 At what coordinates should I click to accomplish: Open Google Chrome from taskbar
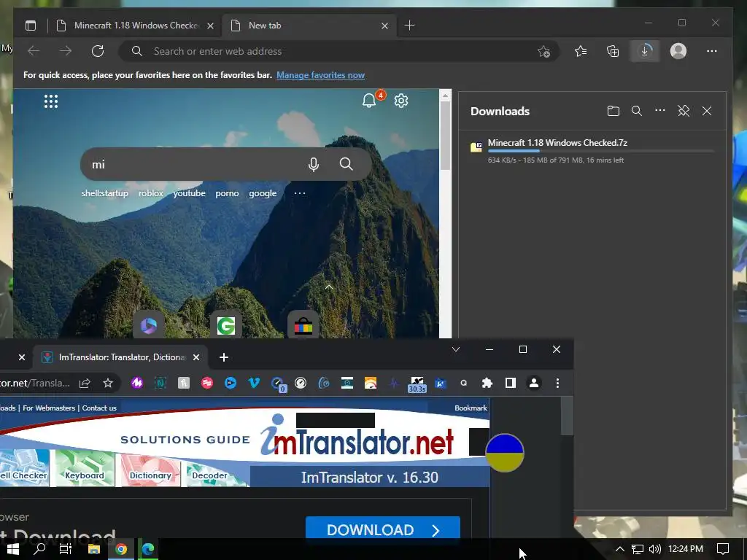click(121, 549)
